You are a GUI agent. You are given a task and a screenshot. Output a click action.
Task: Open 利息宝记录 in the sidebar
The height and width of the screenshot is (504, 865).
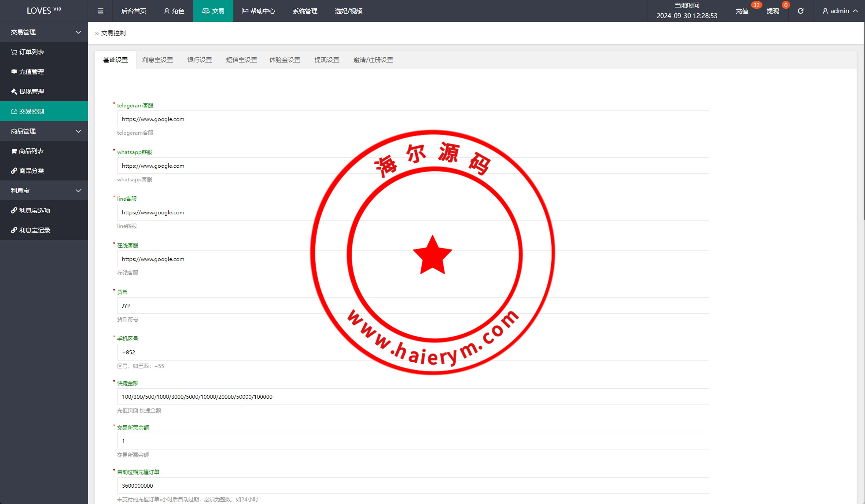(x=34, y=230)
